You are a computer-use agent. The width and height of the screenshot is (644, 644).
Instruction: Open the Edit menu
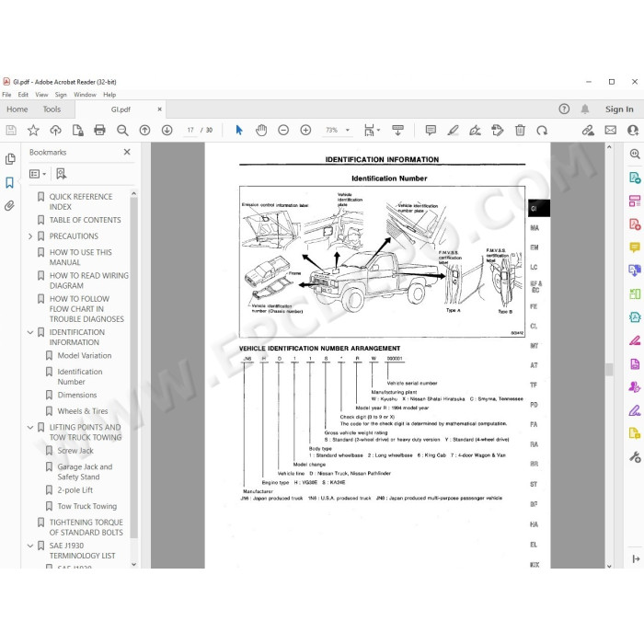pyautogui.click(x=23, y=95)
